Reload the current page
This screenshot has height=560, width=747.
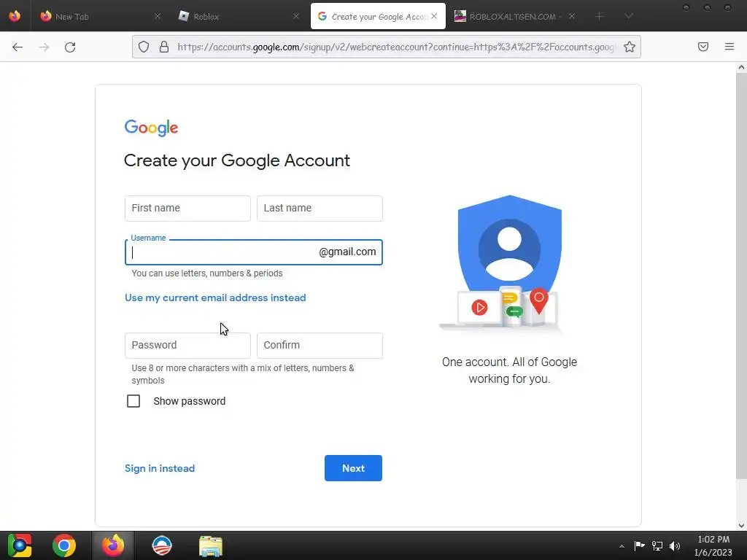70,47
